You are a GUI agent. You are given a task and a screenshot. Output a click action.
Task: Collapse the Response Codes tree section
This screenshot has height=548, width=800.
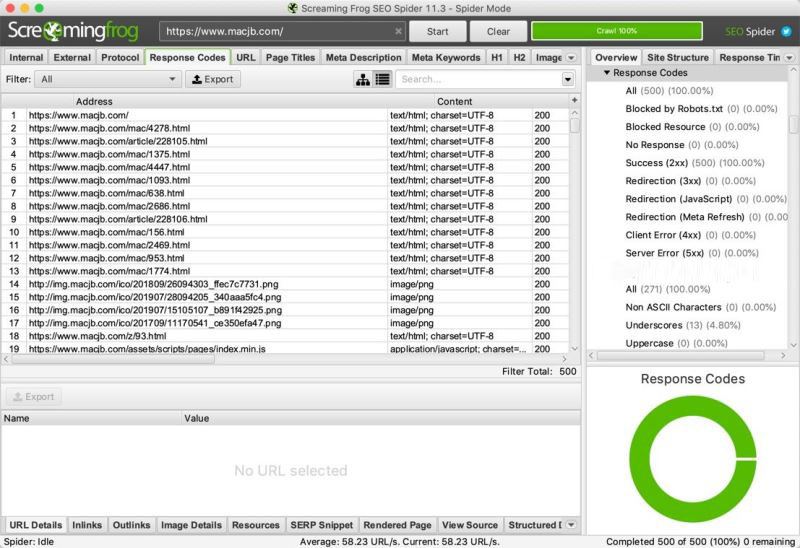(607, 72)
